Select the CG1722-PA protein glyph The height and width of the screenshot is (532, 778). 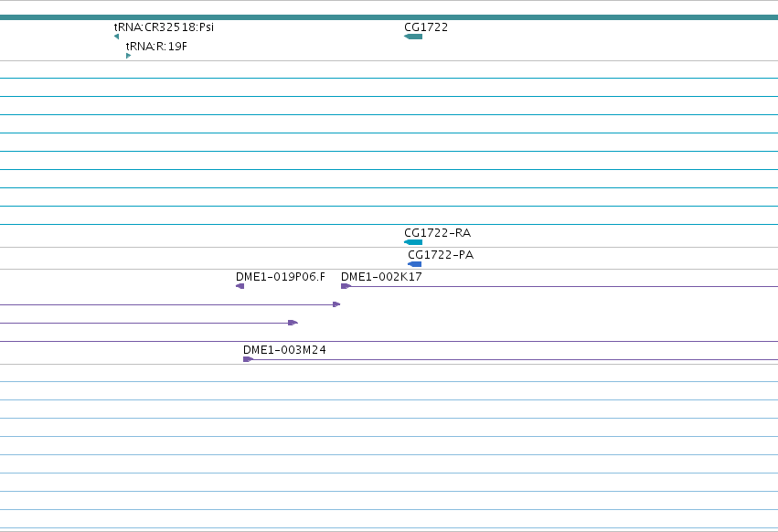[x=415, y=264]
